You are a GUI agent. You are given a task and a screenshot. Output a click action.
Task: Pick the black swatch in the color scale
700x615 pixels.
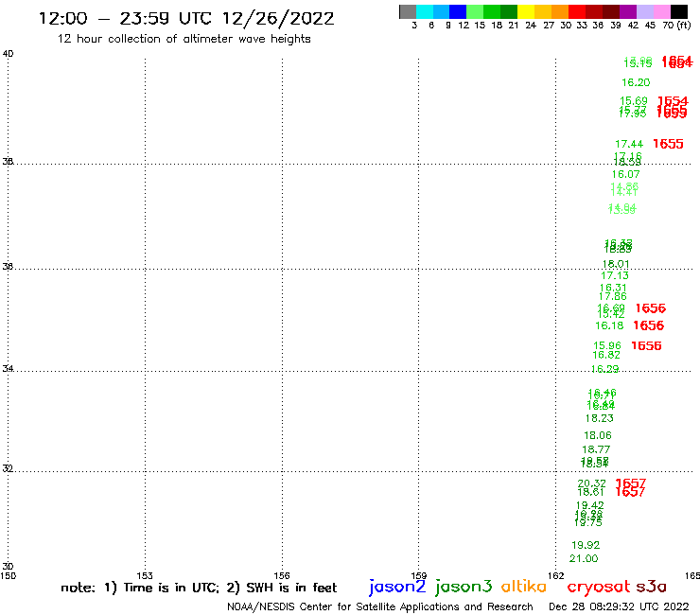(678, 11)
